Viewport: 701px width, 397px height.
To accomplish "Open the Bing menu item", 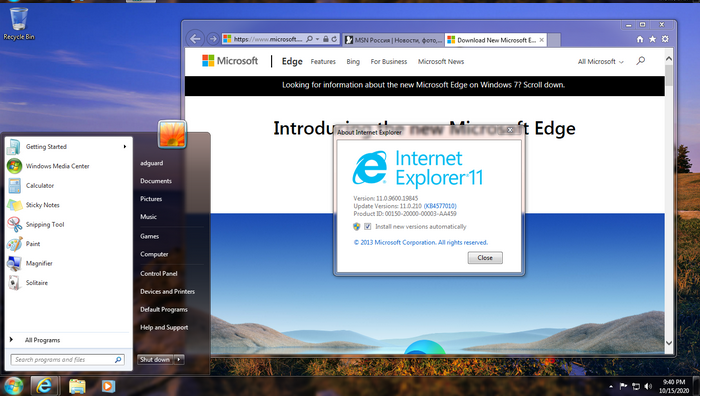I will coord(353,62).
